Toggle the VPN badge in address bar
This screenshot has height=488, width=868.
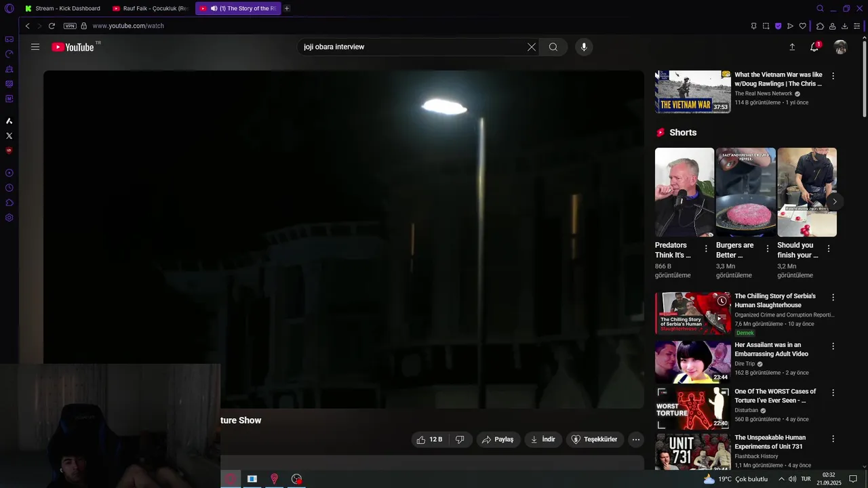70,26
